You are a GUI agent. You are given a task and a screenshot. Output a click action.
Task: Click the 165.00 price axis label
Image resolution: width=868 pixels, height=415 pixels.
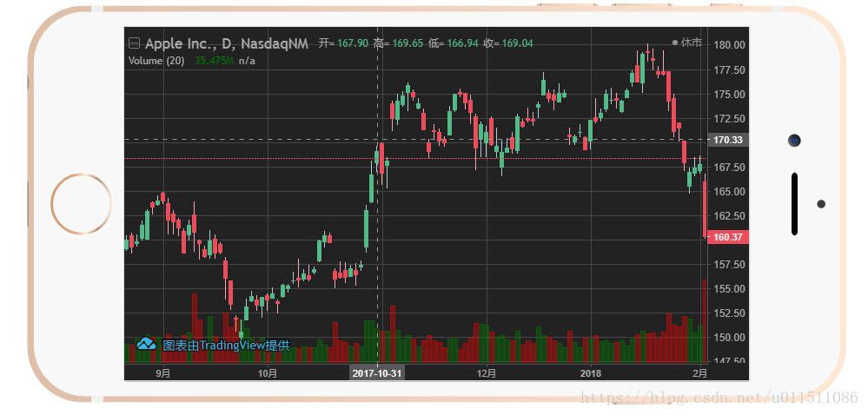(729, 192)
